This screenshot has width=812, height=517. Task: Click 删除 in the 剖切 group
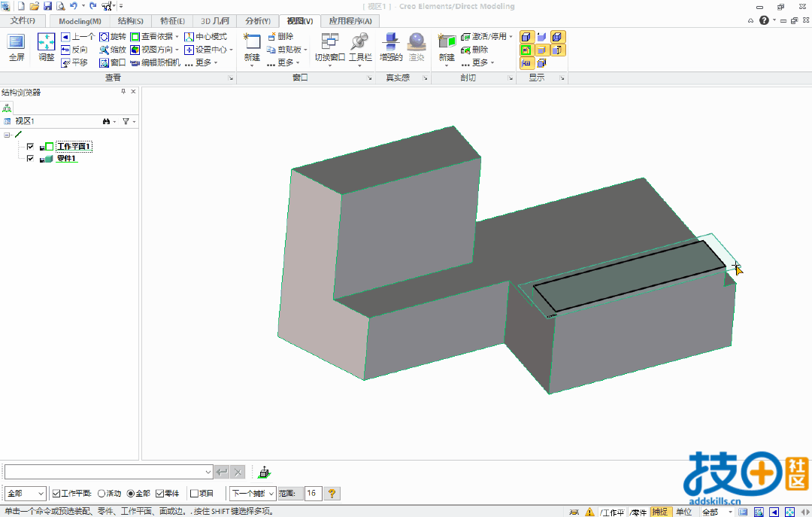pyautogui.click(x=474, y=50)
